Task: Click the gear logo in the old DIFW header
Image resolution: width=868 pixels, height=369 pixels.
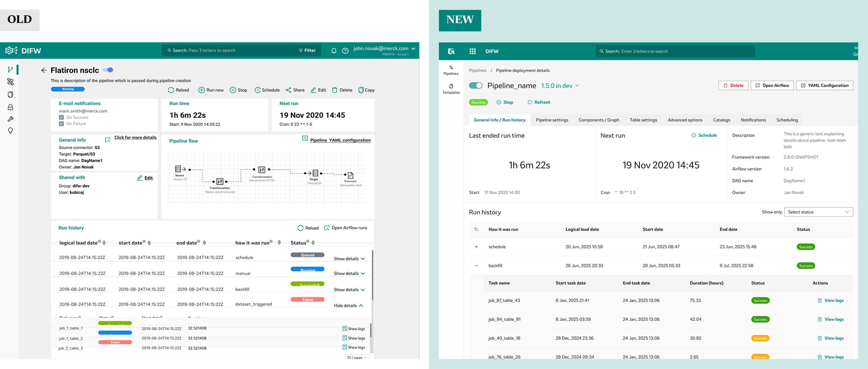Action: click(x=11, y=51)
